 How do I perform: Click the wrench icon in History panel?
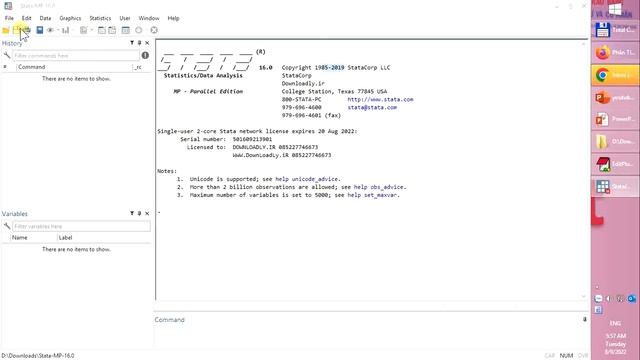pyautogui.click(x=7, y=55)
